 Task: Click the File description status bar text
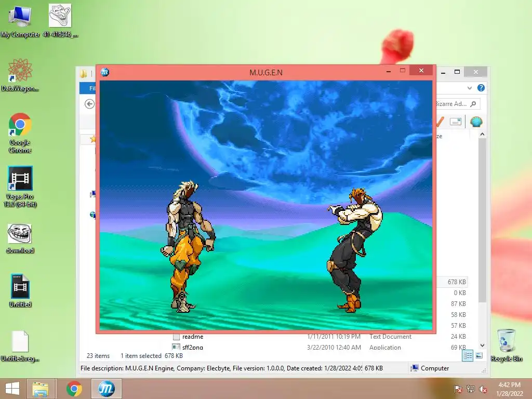pos(221,368)
